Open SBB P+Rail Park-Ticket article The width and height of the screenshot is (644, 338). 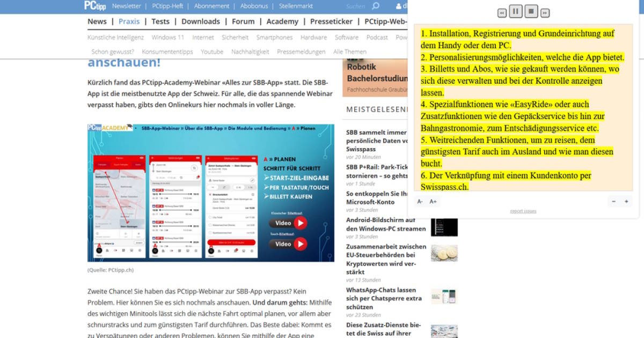click(377, 171)
